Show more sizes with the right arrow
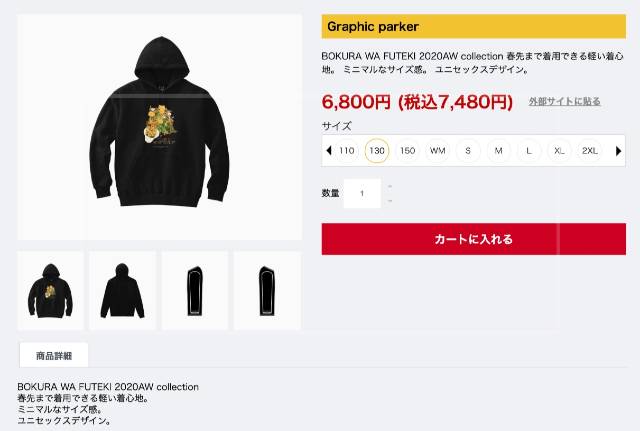This screenshot has width=640, height=431. point(618,151)
